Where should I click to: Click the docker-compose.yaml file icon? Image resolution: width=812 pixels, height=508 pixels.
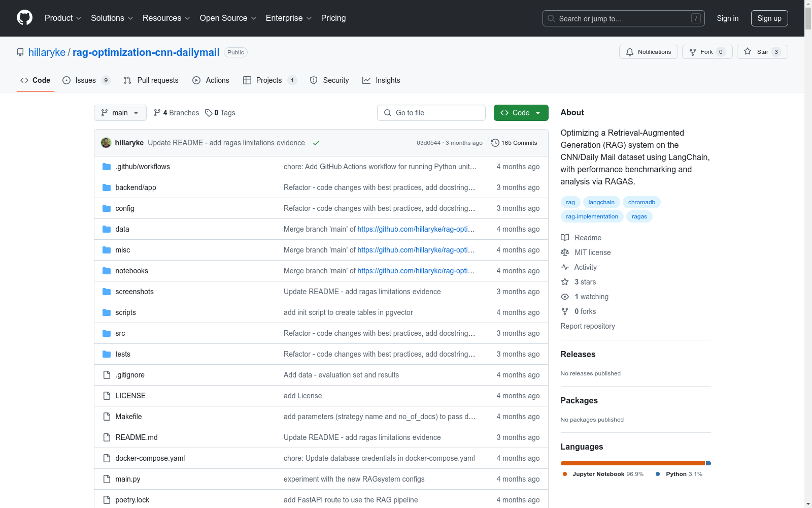(107, 458)
